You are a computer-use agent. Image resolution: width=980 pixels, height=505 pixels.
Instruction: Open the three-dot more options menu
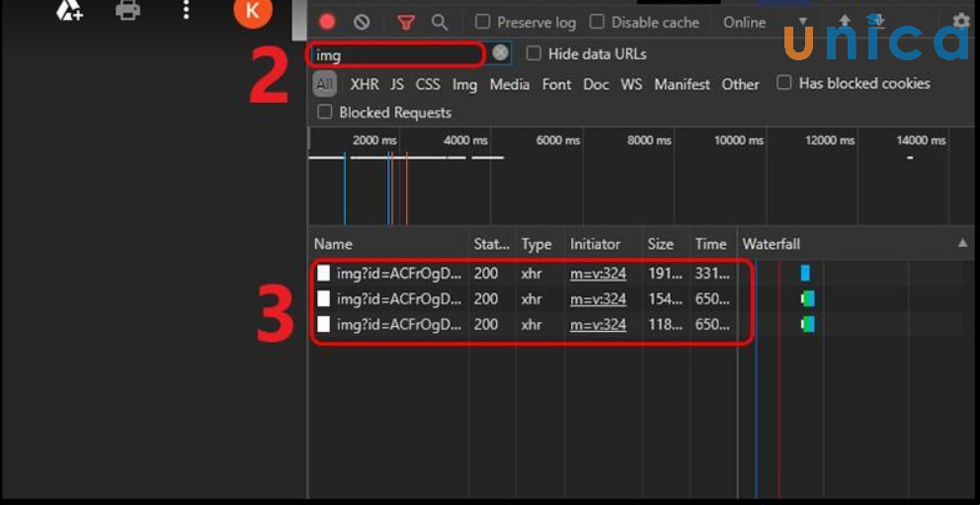[x=186, y=9]
